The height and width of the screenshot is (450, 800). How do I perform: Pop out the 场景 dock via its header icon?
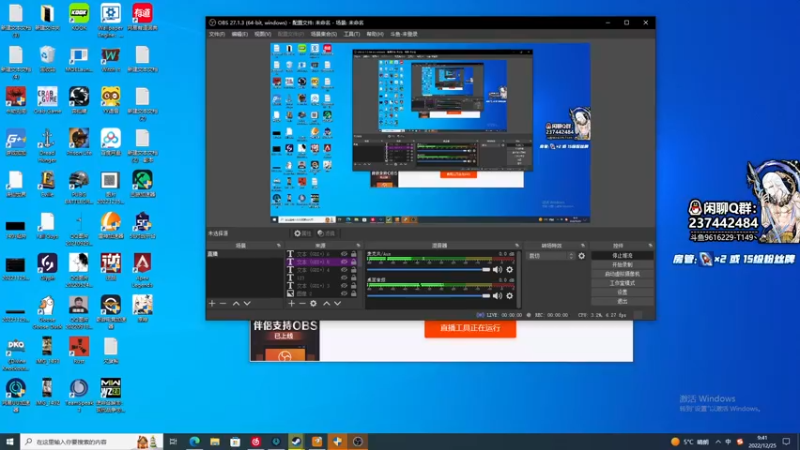(x=279, y=246)
